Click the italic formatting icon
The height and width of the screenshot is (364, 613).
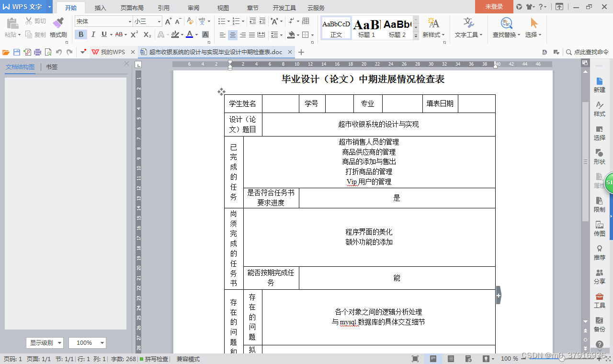(93, 34)
